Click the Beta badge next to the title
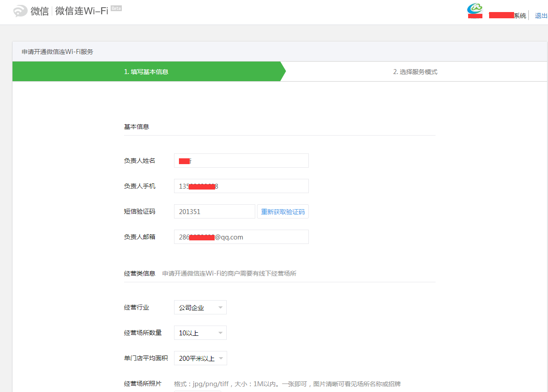Viewport: 548px width, 392px height. tap(116, 8)
